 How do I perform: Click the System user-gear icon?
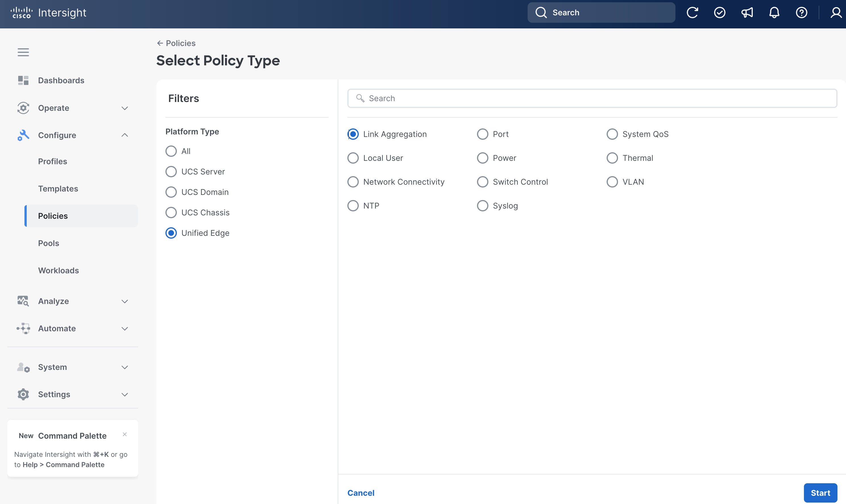(23, 367)
